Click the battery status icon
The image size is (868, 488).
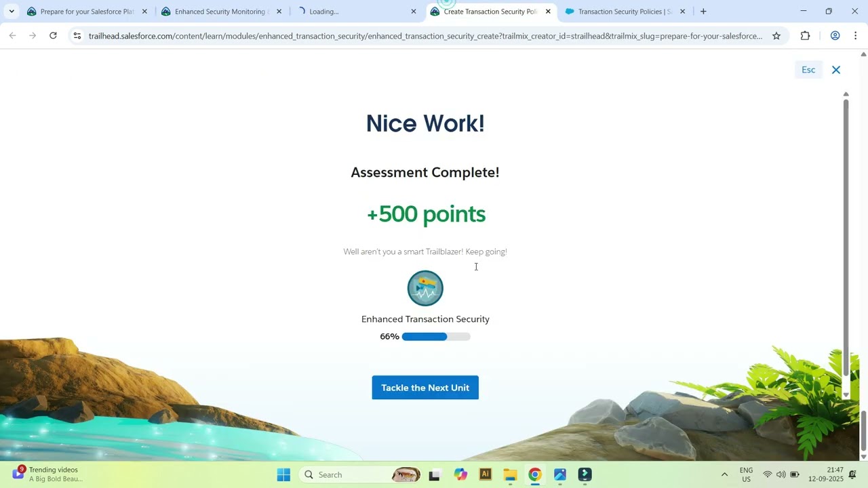[x=795, y=474]
